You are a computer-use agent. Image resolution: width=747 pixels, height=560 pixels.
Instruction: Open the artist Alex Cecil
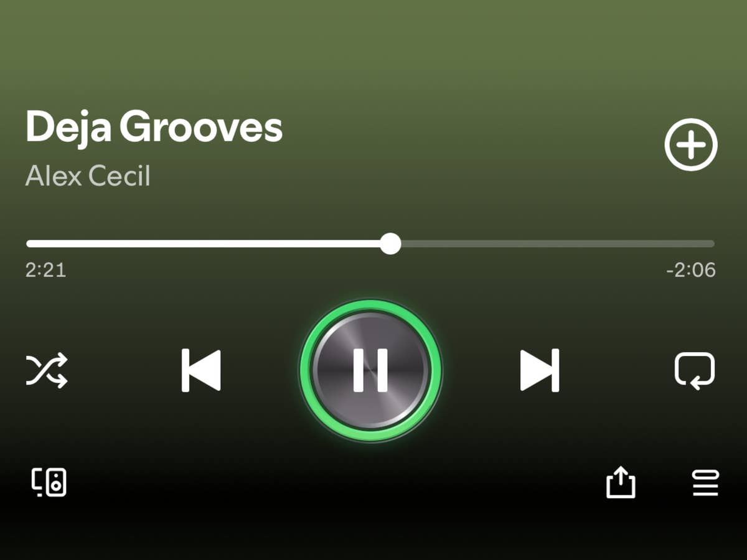coord(88,177)
